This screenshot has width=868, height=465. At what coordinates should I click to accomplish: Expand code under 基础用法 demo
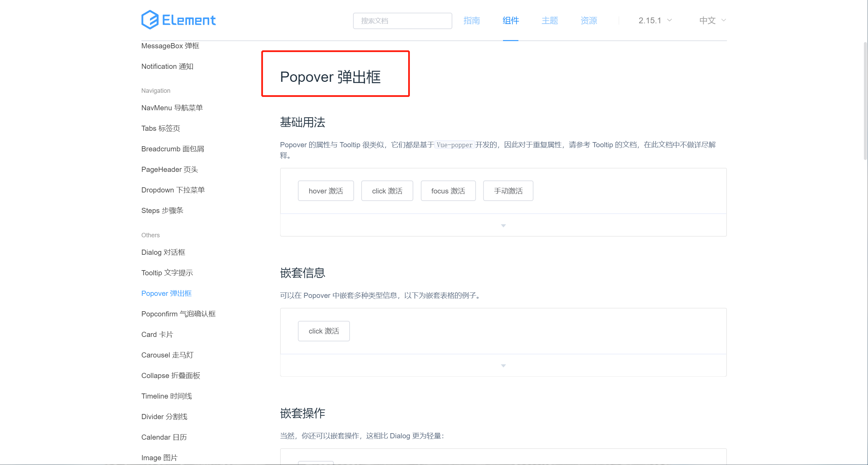(503, 225)
